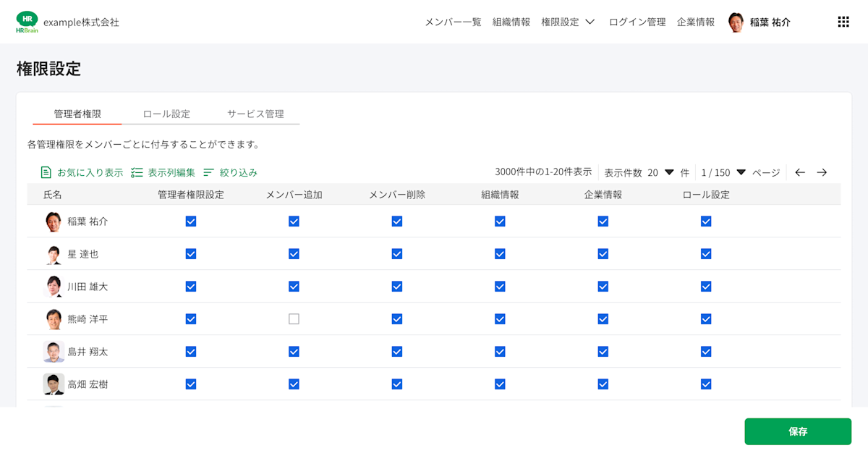The height and width of the screenshot is (456, 868).
Task: Go to previous page with left arrow
Action: (799, 172)
